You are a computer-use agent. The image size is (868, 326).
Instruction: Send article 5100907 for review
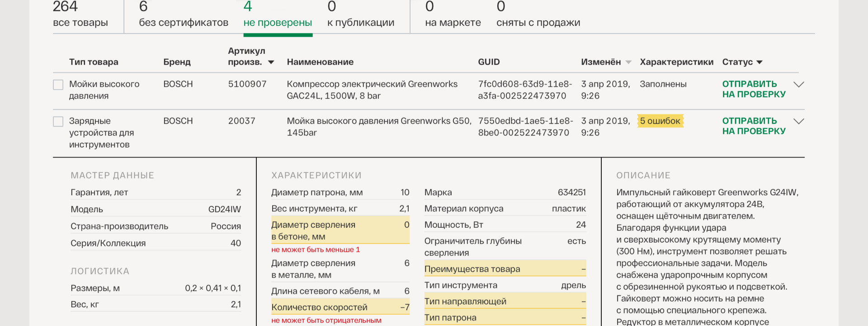754,89
